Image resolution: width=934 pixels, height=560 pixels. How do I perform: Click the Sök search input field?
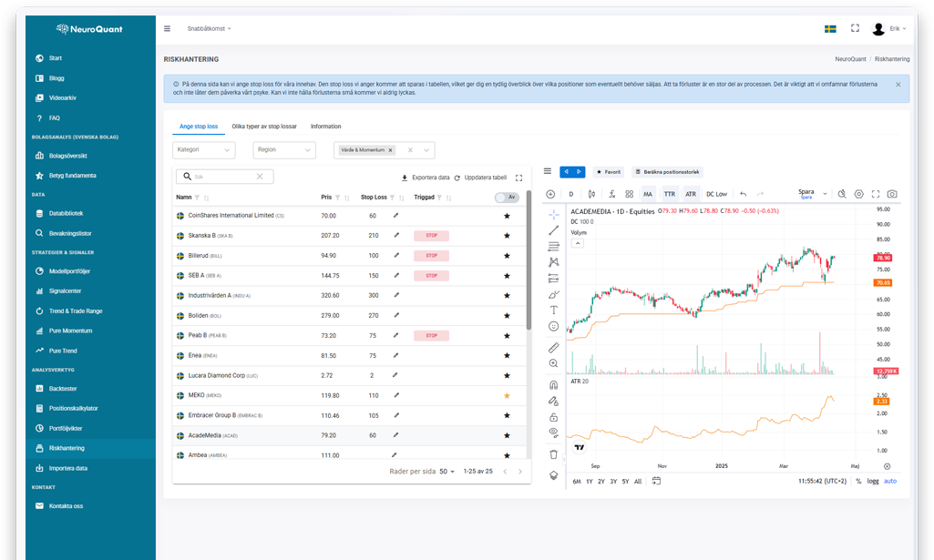coord(222,177)
